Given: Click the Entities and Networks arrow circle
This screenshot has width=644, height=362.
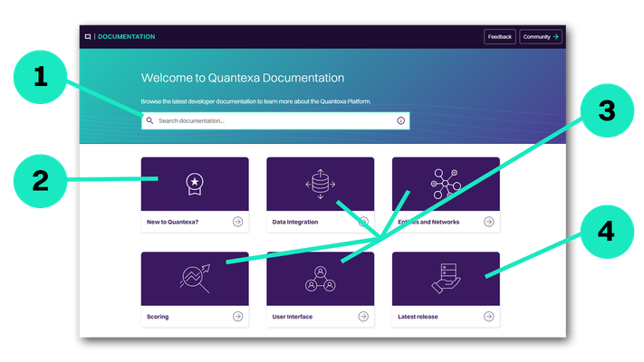Looking at the screenshot, I should click(489, 222).
